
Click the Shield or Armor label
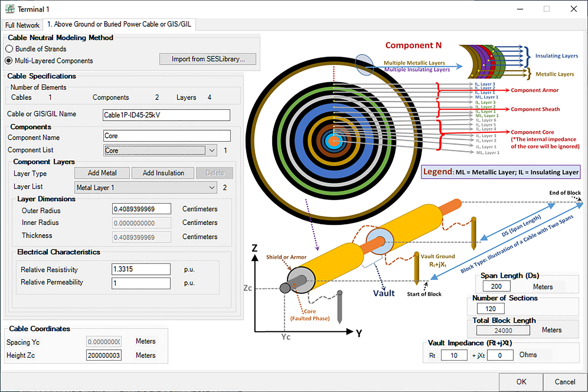click(286, 257)
